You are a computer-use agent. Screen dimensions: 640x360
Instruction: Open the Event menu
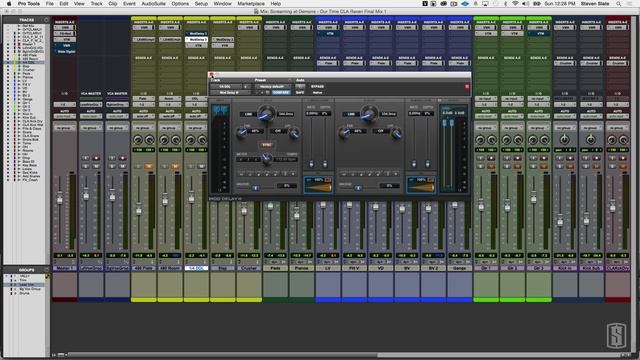coord(129,4)
